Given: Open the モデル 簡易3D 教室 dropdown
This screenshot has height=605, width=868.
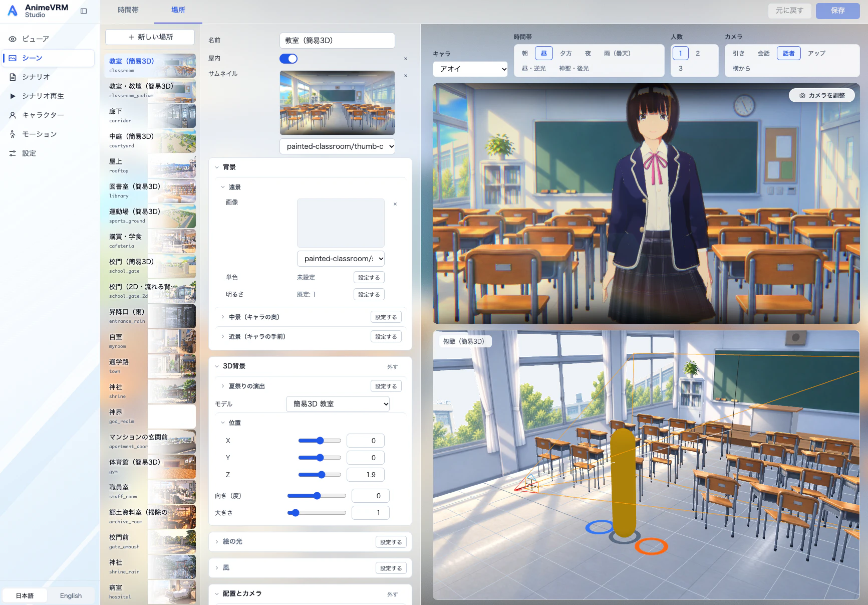Looking at the screenshot, I should point(338,404).
